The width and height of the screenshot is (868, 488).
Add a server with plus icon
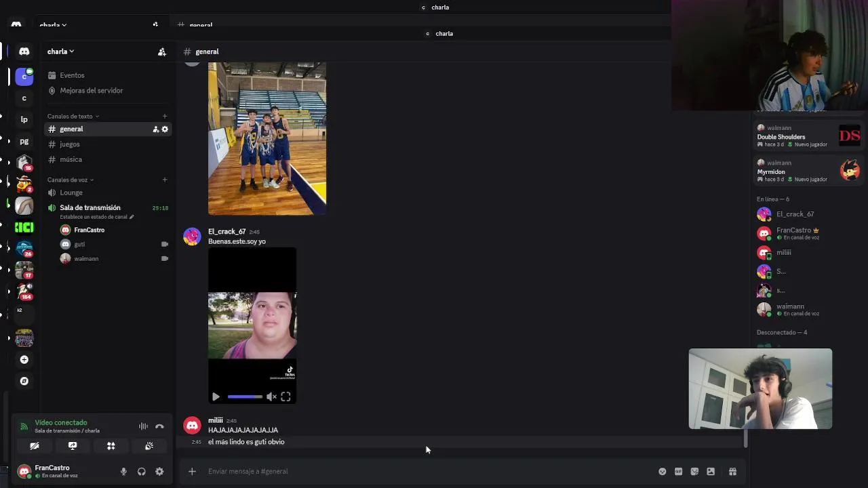click(x=24, y=359)
